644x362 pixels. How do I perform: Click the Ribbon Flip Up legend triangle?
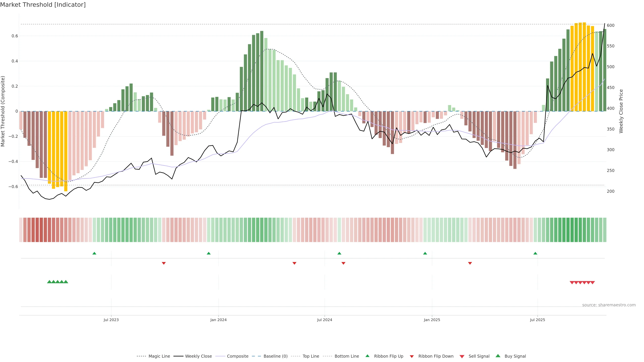click(367, 356)
